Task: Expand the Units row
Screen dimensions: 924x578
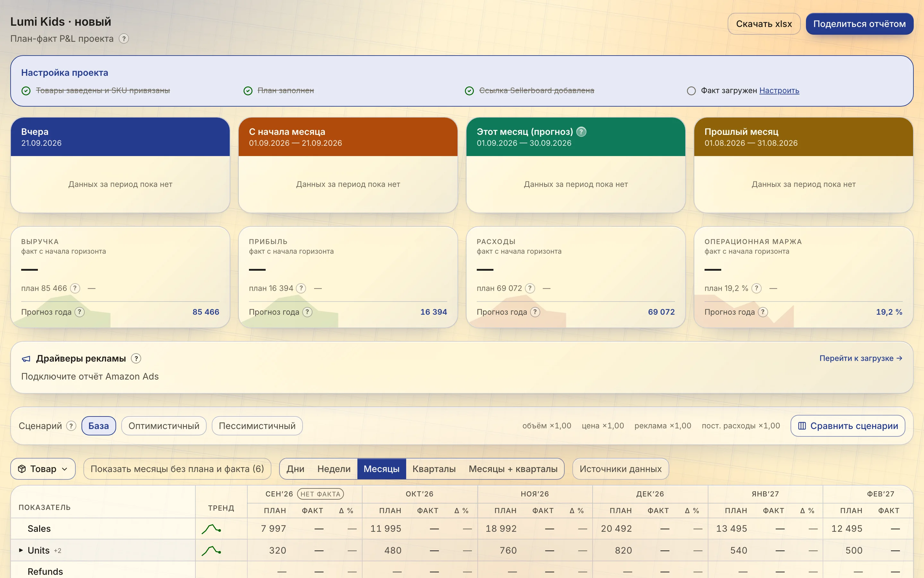Action: pyautogui.click(x=21, y=550)
